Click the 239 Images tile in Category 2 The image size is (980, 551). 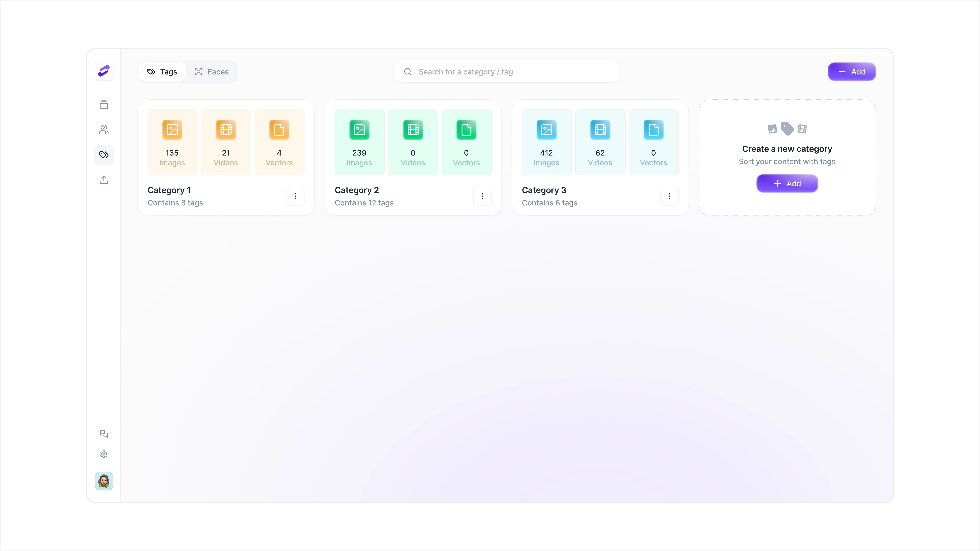pos(359,142)
